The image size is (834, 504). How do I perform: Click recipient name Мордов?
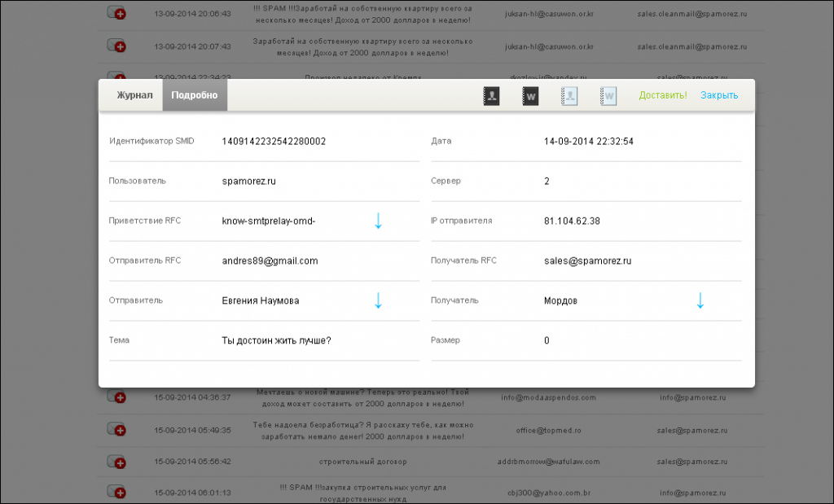tap(560, 301)
